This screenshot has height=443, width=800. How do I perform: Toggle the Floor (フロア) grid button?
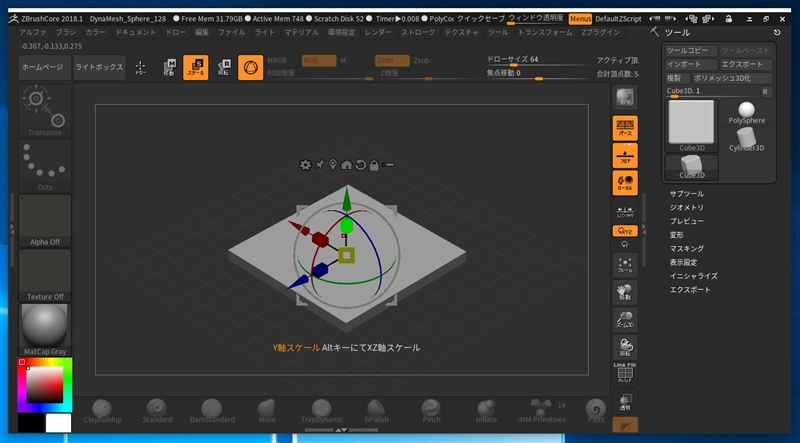625,155
